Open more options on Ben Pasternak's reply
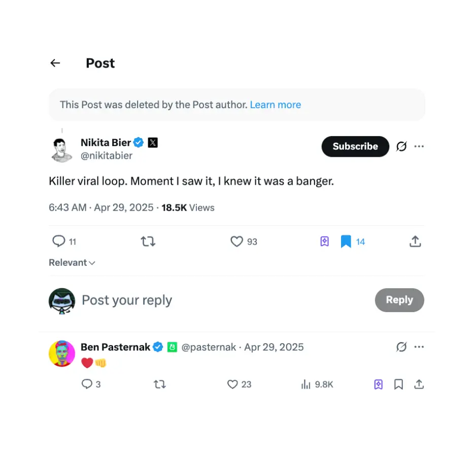The height and width of the screenshot is (472, 476). [419, 347]
